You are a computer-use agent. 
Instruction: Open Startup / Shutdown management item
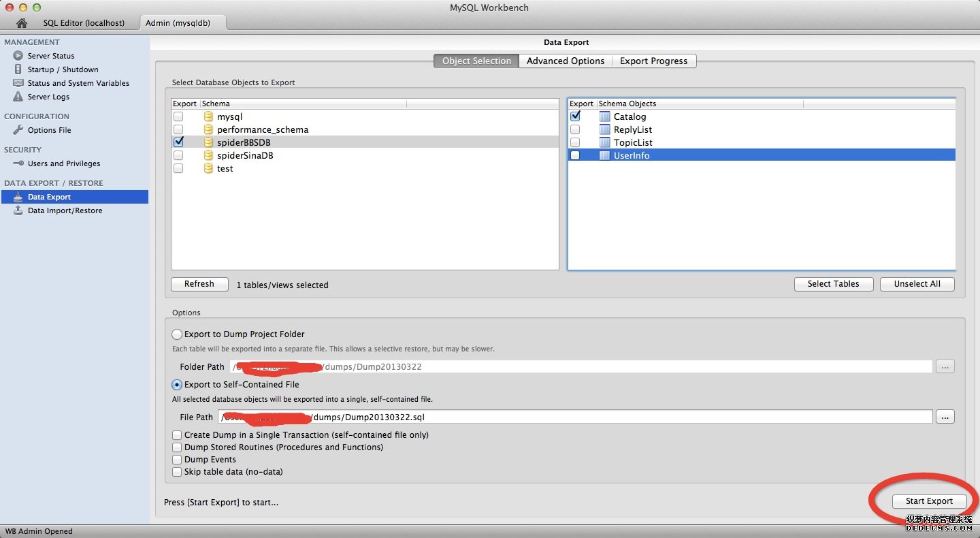coord(63,69)
